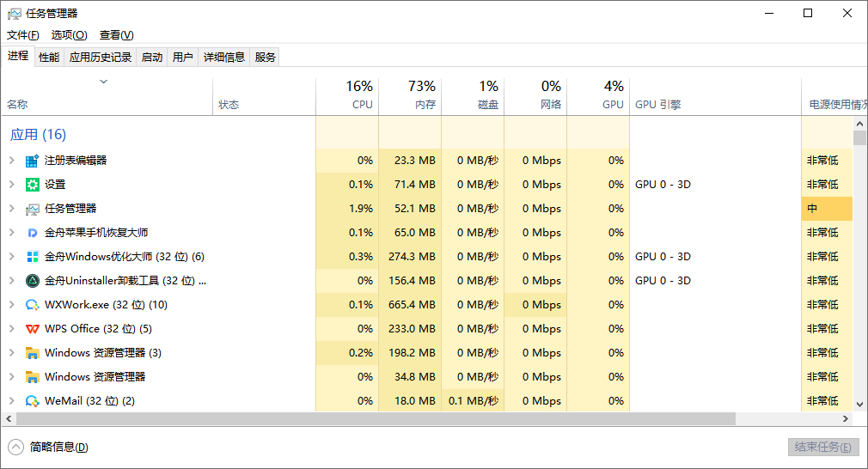868x469 pixels.
Task: Switch to the 启动 tab
Action: pos(151,57)
